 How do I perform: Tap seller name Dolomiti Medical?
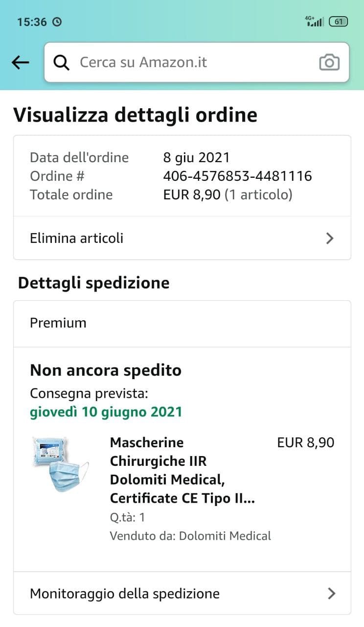coord(225,536)
